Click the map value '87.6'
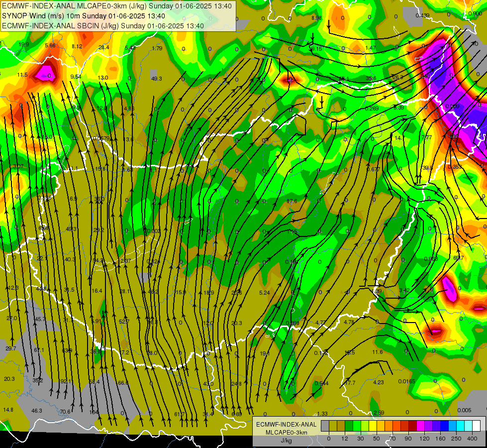487x448 pixels. coord(292,201)
